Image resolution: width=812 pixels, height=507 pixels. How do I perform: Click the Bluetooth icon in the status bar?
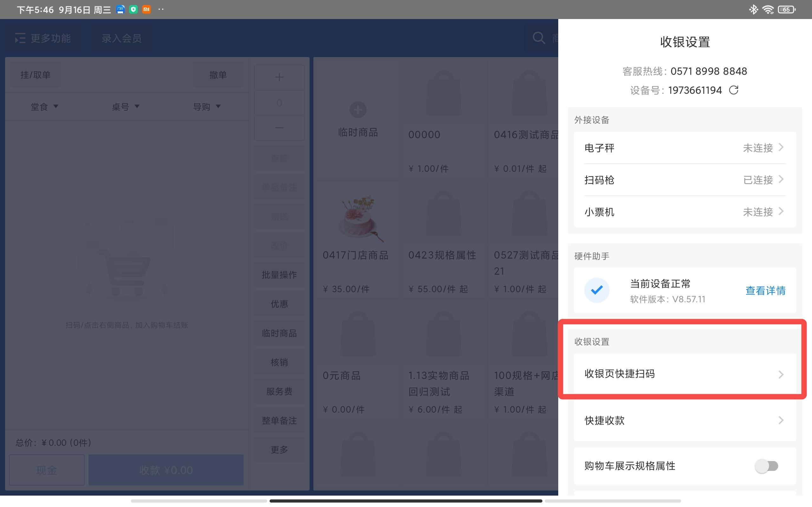(753, 10)
